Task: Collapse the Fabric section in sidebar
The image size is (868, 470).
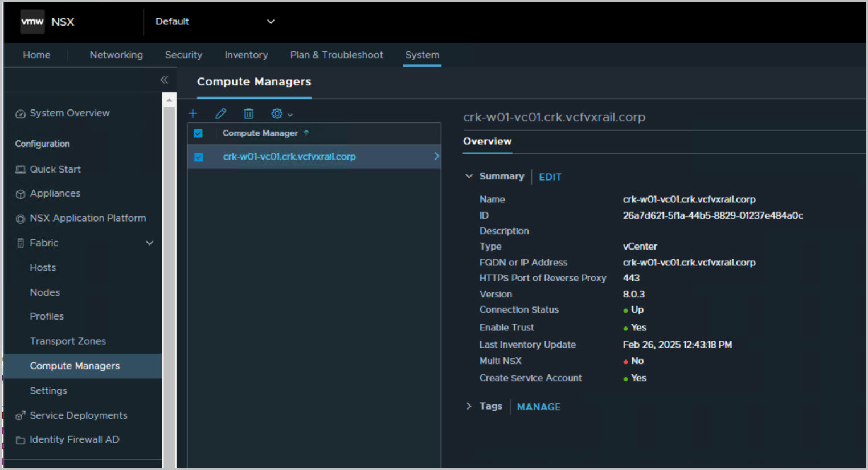Action: click(x=149, y=243)
